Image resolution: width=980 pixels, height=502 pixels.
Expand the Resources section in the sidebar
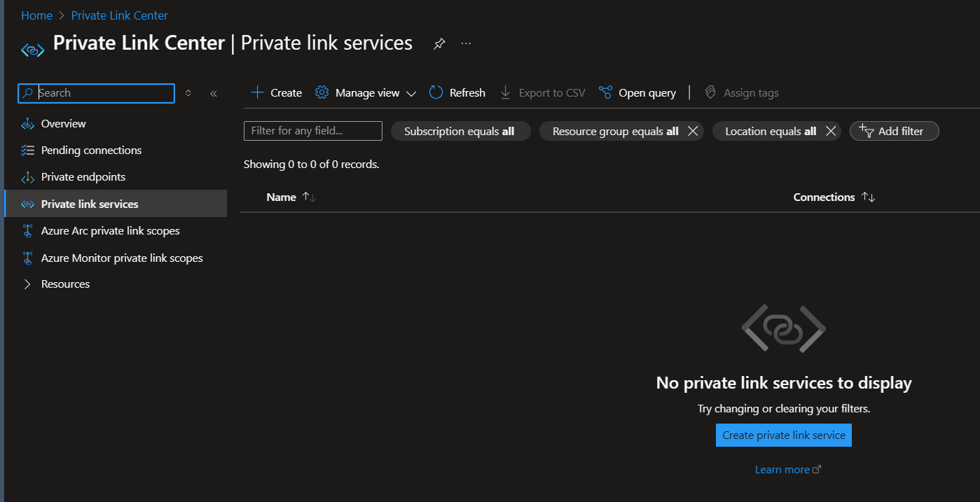point(65,284)
